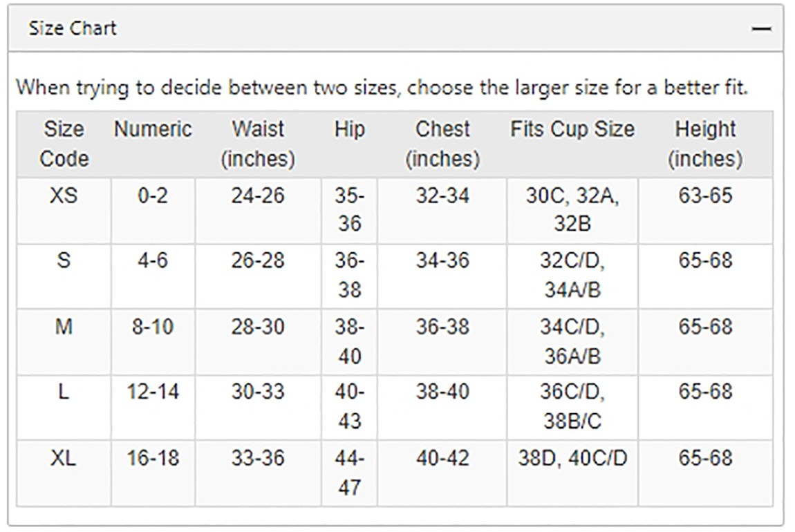
Task: Click the Height (inches) column header
Action: point(705,144)
